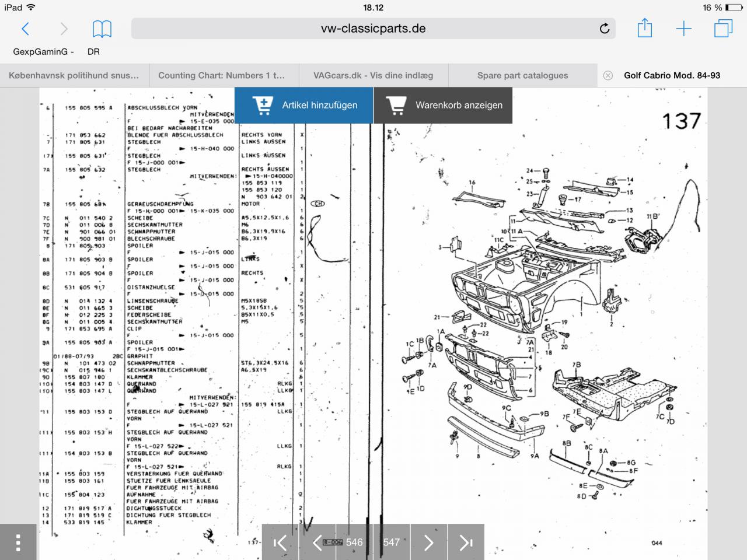The height and width of the screenshot is (560, 747).
Task: Show all open tabs overview
Action: (x=723, y=29)
